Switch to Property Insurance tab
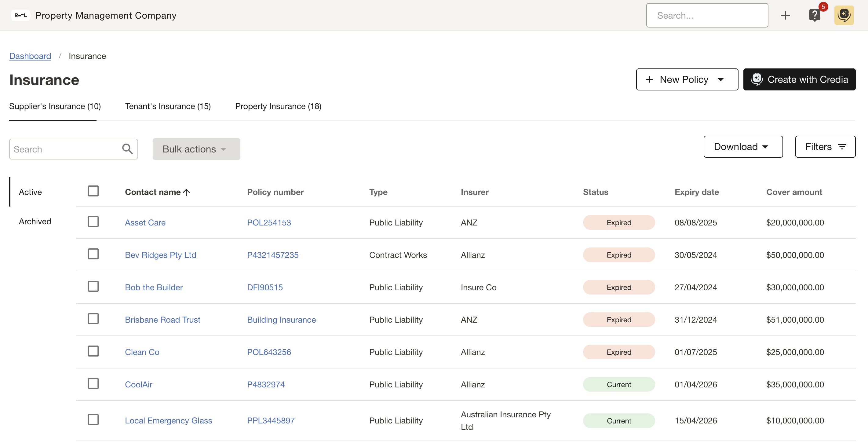 click(x=278, y=106)
